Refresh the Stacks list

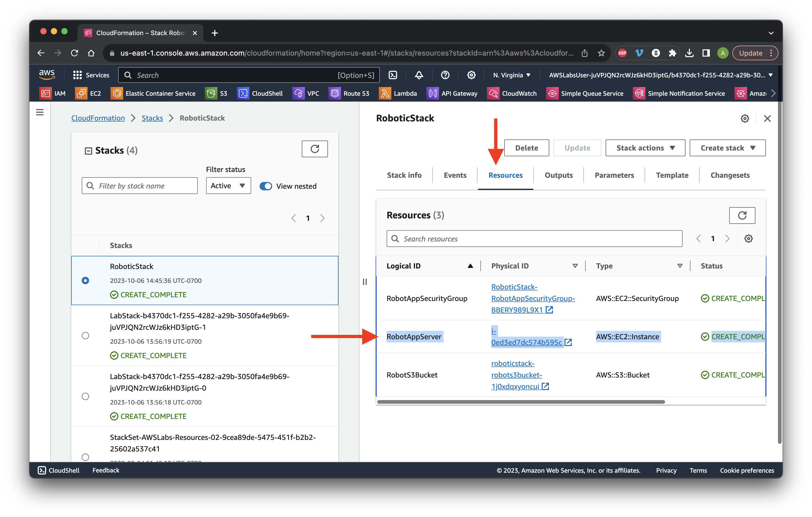315,149
